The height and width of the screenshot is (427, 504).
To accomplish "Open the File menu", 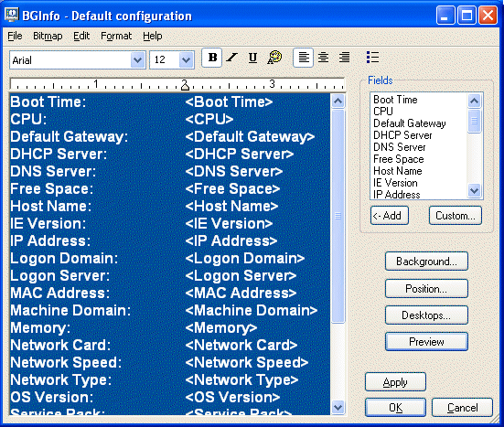I will [15, 36].
